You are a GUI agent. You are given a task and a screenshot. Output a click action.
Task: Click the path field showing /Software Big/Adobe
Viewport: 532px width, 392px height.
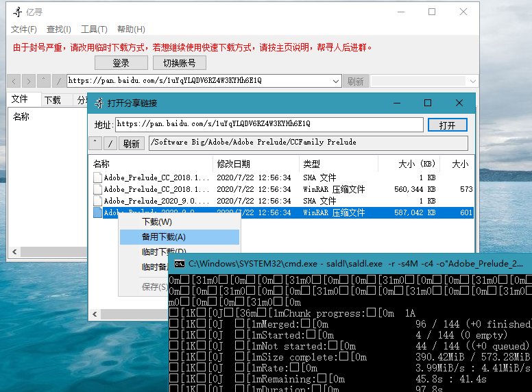pyautogui.click(x=309, y=143)
